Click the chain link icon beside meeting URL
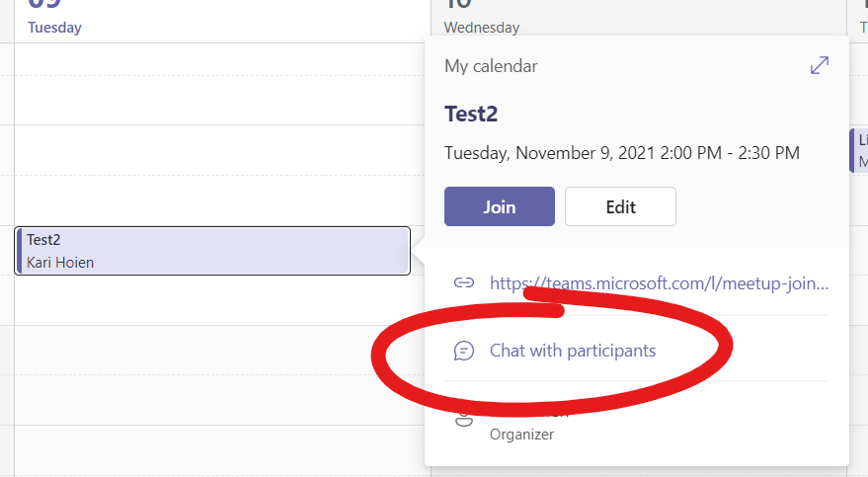 pyautogui.click(x=463, y=283)
